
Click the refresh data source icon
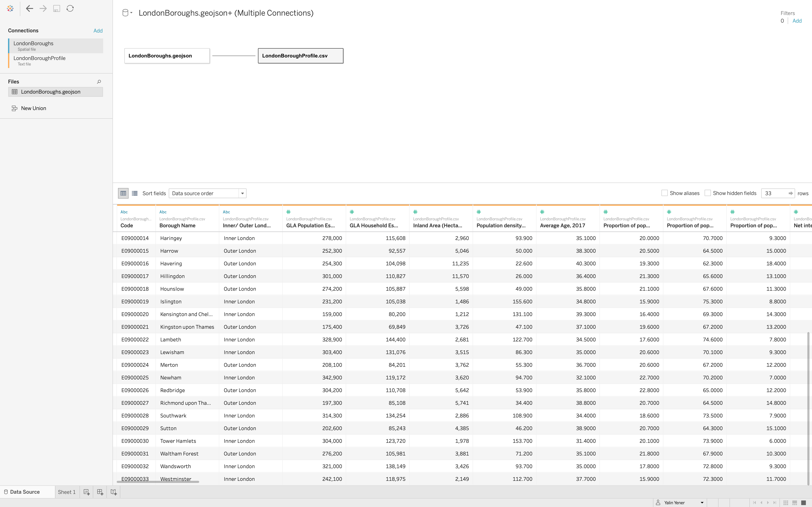(x=70, y=9)
